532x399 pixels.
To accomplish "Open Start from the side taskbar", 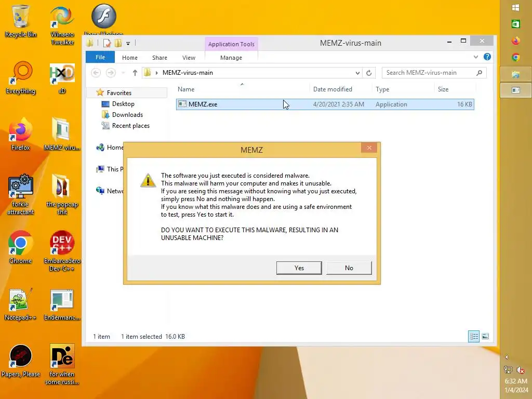I will [x=516, y=7].
